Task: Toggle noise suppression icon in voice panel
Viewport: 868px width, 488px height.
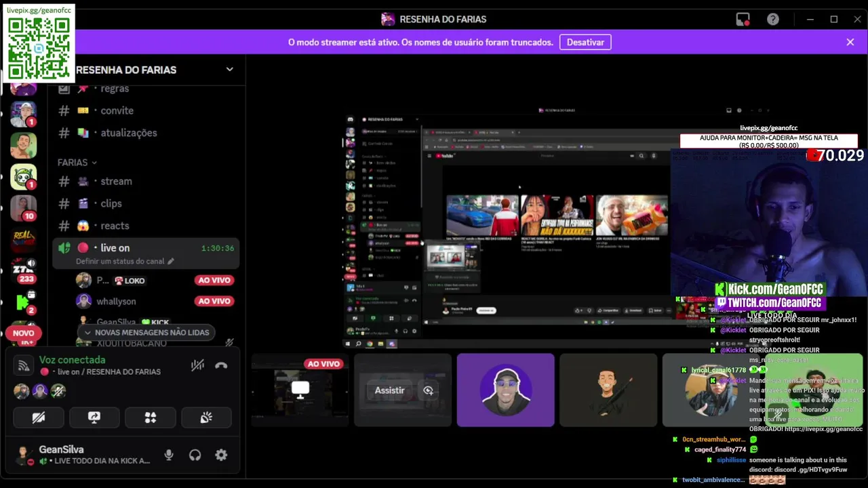Action: [197, 365]
